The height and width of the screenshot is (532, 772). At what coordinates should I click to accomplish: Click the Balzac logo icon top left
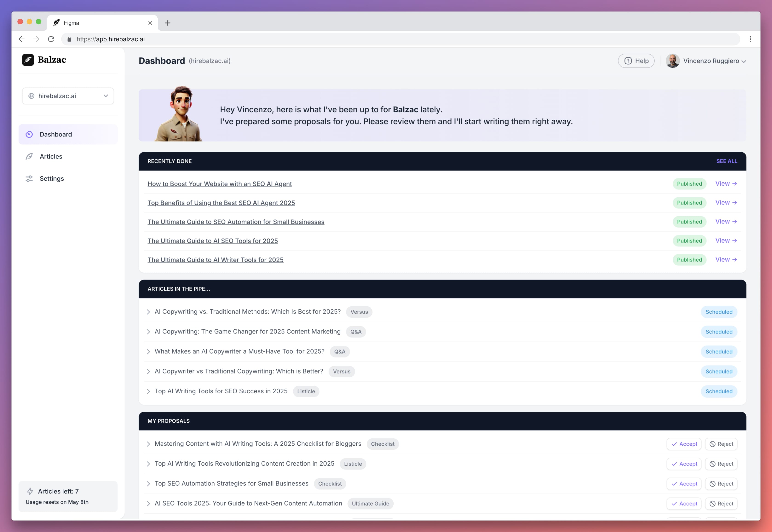click(x=28, y=60)
